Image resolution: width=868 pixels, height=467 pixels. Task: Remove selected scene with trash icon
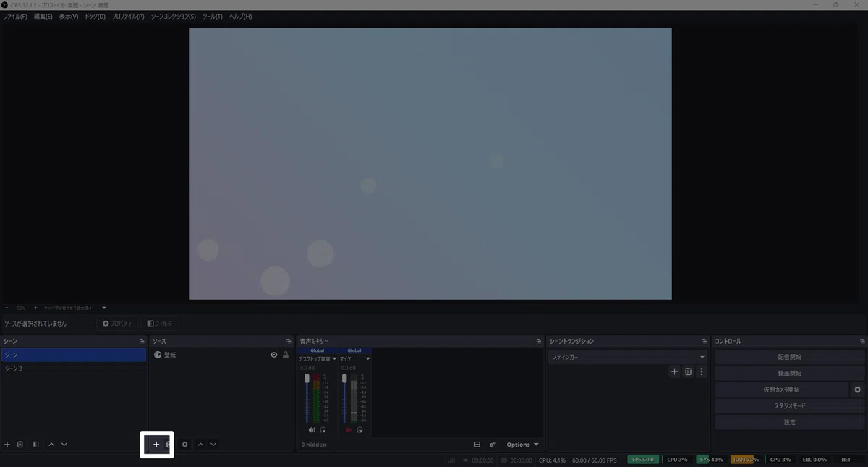[20, 445]
